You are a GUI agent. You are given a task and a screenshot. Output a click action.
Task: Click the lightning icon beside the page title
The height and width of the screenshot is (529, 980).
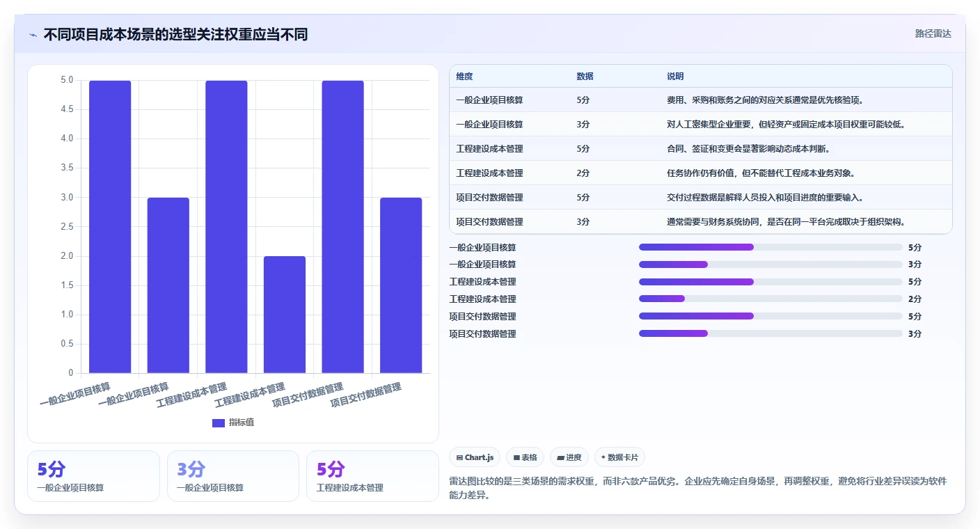click(33, 35)
